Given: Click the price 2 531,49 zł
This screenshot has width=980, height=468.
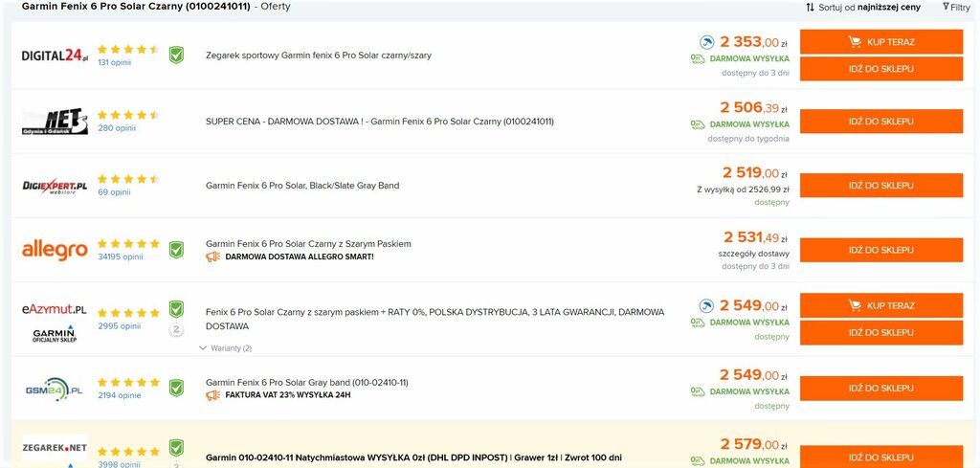Looking at the screenshot, I should (x=755, y=237).
